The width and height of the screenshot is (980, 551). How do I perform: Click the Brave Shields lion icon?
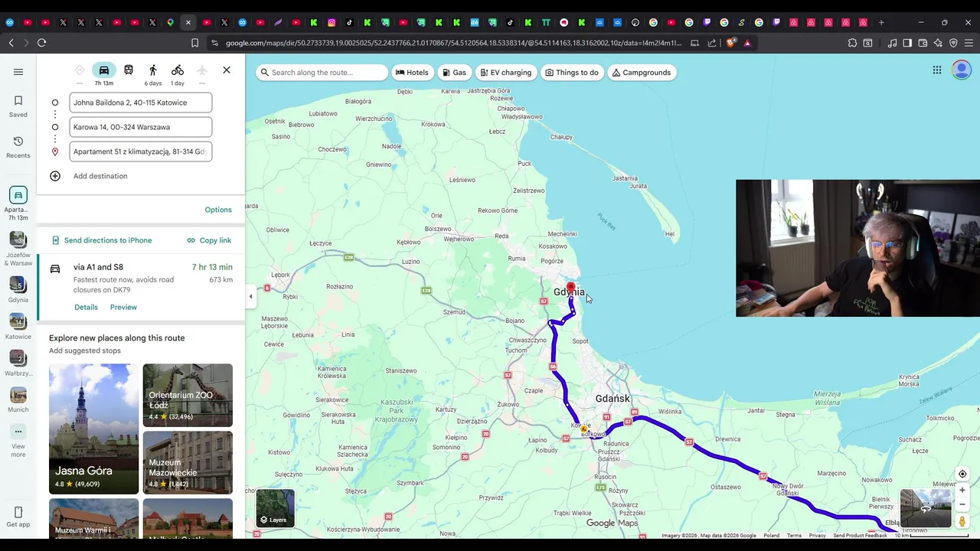pyautogui.click(x=730, y=43)
